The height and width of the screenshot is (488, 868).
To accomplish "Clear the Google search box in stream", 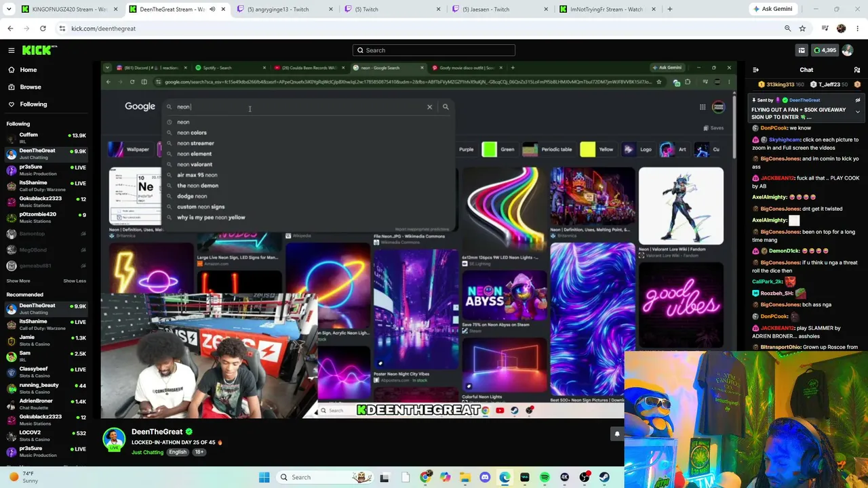I will click(x=429, y=106).
